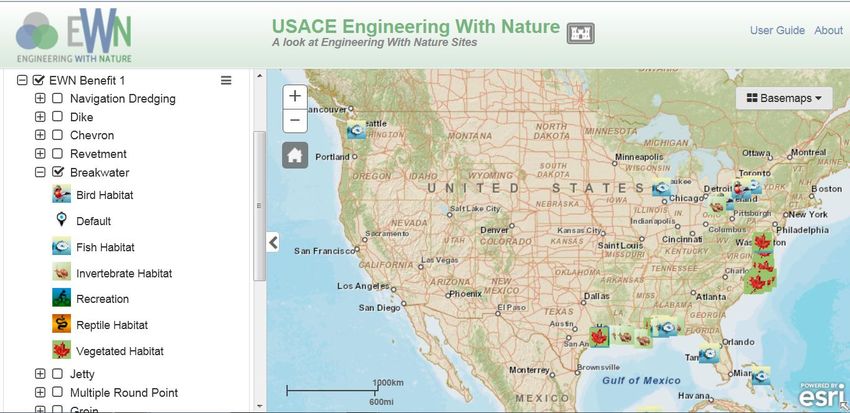850x413 pixels.
Task: Click the Recreation legend icon
Action: pyautogui.click(x=62, y=298)
